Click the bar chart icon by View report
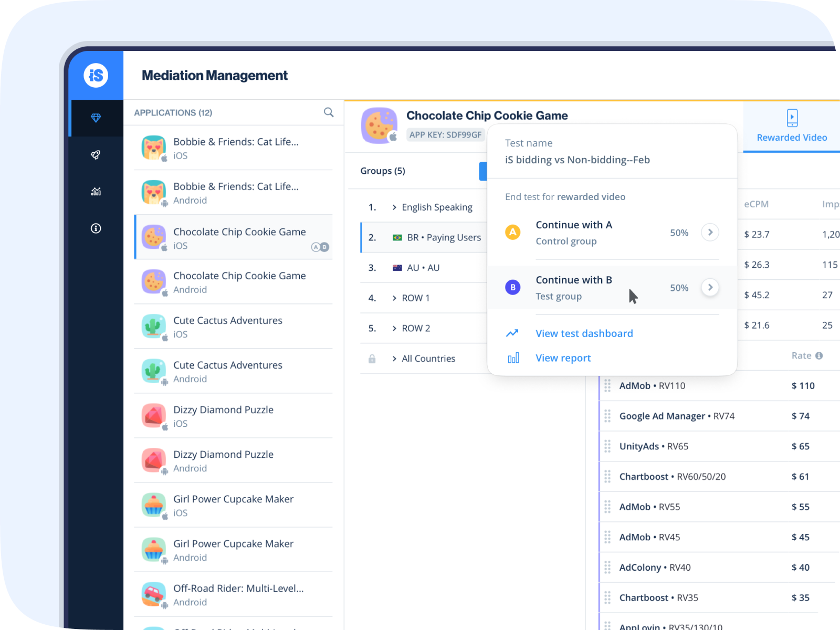The height and width of the screenshot is (630, 840). 513,358
